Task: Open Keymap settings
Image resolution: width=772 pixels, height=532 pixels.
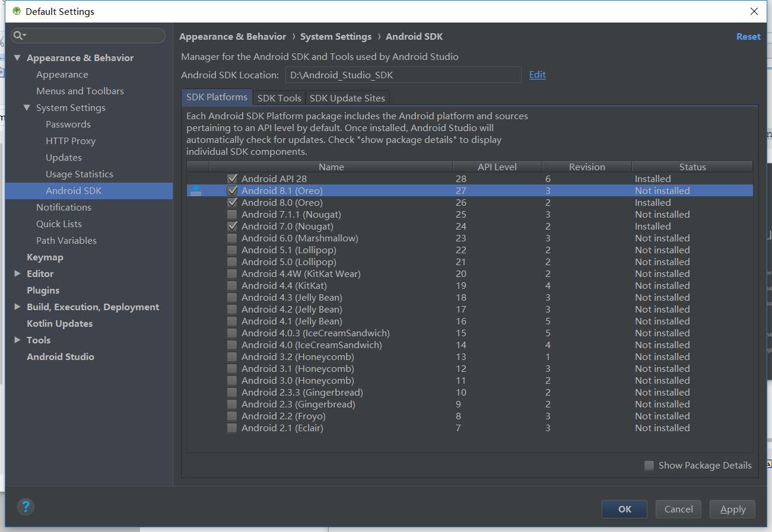Action: (x=45, y=257)
